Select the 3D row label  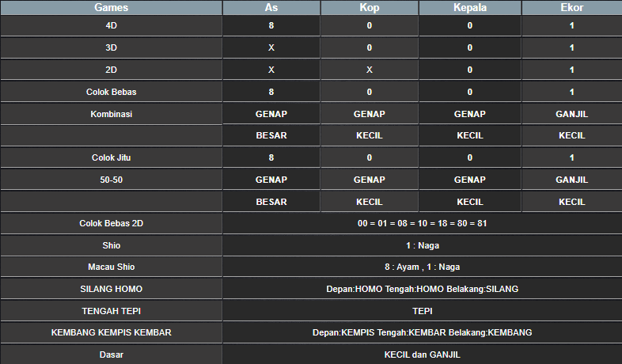(x=111, y=48)
